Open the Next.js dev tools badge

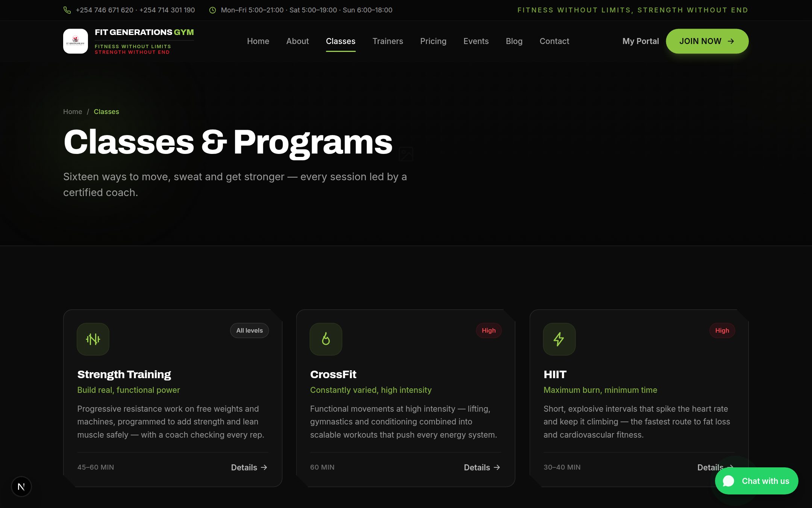coord(21,487)
